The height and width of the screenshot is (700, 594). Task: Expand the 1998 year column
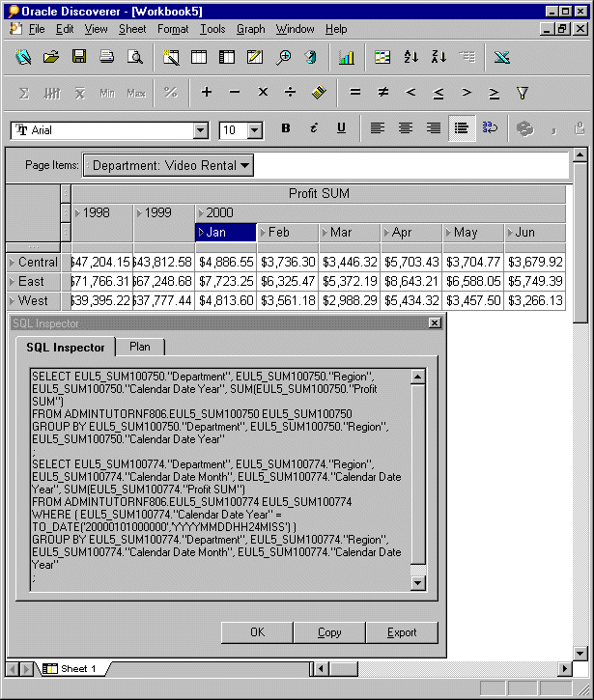point(77,213)
